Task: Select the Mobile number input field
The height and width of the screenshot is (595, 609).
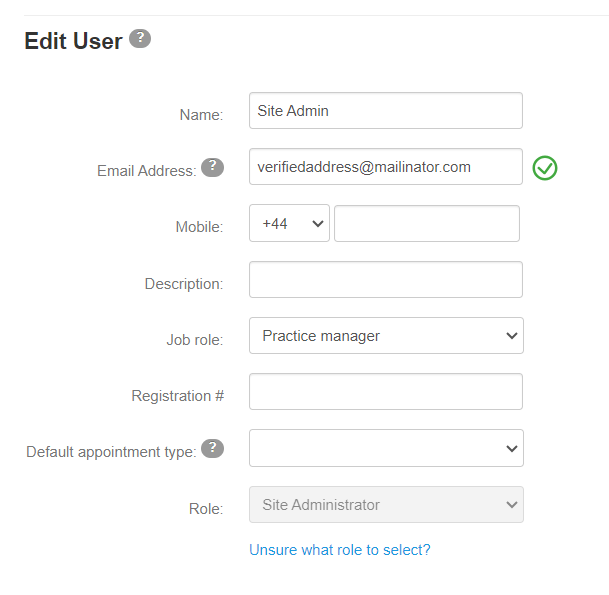Action: [427, 224]
